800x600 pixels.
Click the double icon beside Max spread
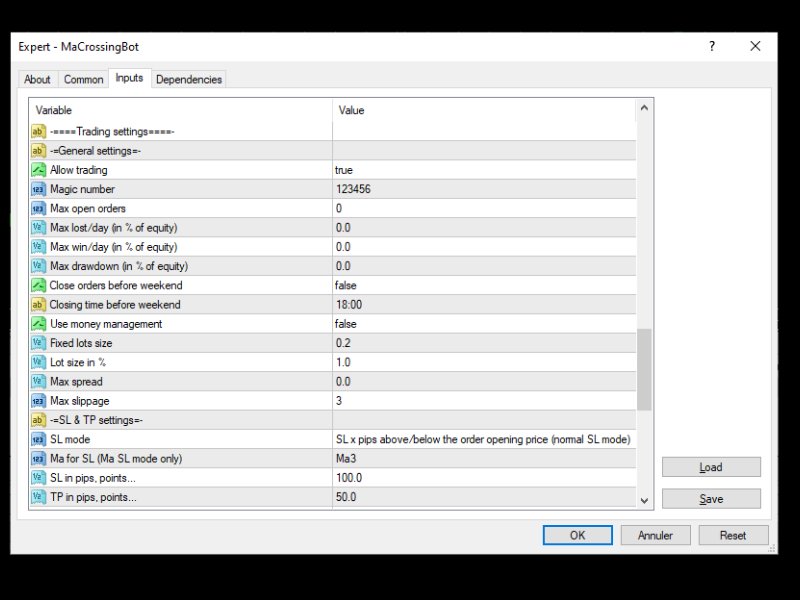click(38, 382)
